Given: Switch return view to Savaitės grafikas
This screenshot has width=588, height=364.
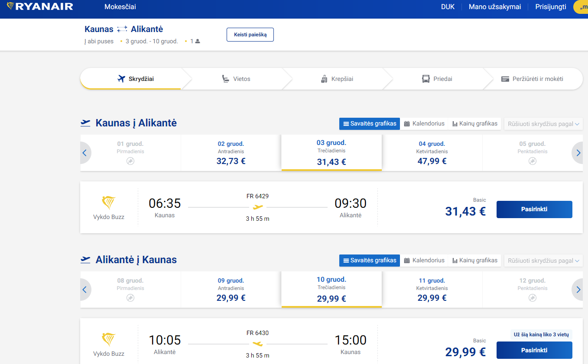Looking at the screenshot, I should pos(370,261).
